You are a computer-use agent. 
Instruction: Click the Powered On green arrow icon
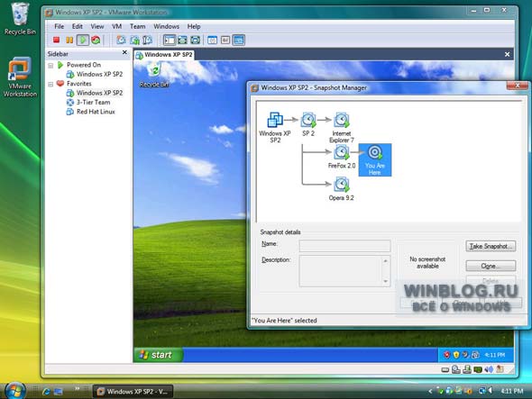click(60, 65)
